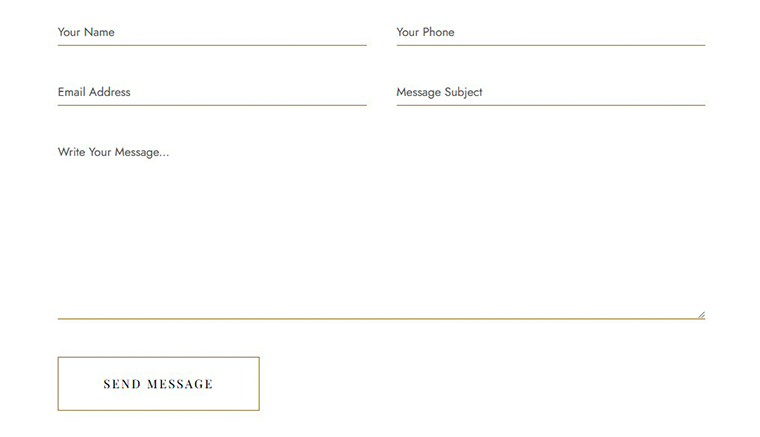Click the 'Email Address' placeholder label
Screen dimensions: 760x437
pos(94,92)
